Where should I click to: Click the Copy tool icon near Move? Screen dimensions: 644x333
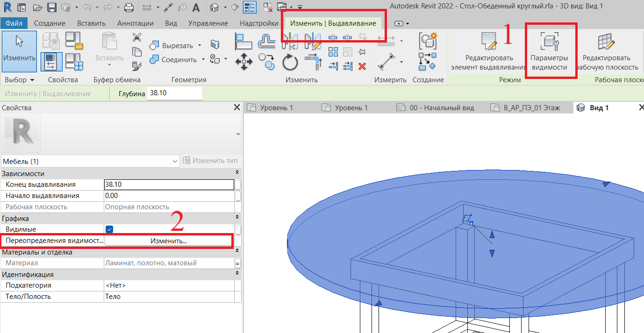click(267, 61)
